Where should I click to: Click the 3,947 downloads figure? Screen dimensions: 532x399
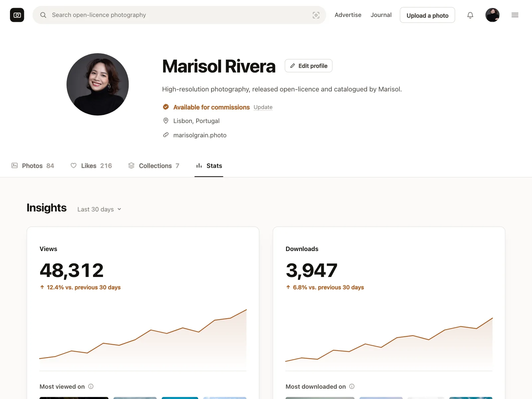(x=312, y=270)
